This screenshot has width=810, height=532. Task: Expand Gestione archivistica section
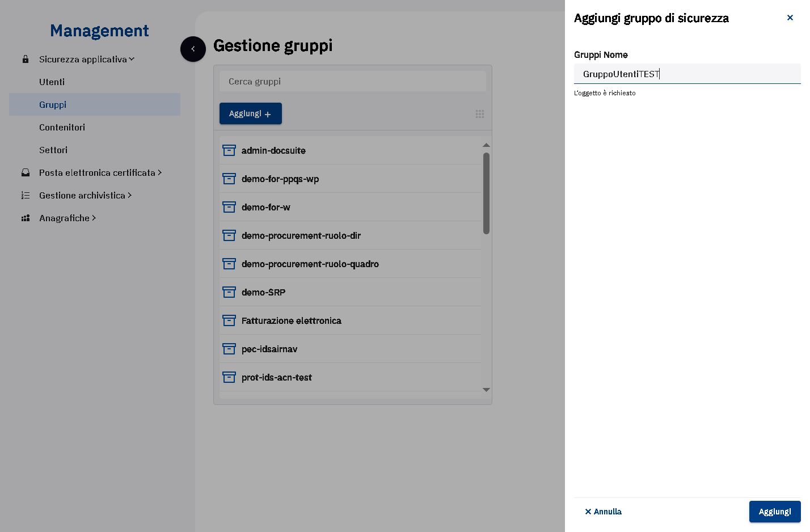tap(130, 195)
